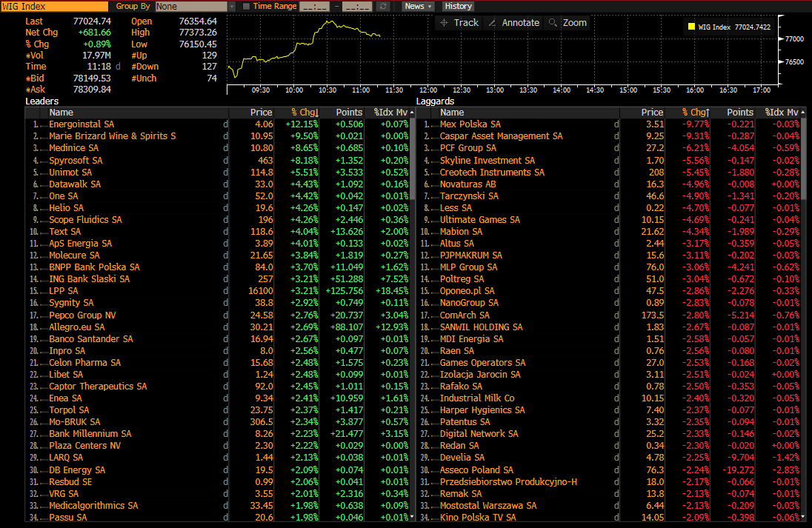
Task: Enable the Time Range checkbox
Action: [246, 6]
